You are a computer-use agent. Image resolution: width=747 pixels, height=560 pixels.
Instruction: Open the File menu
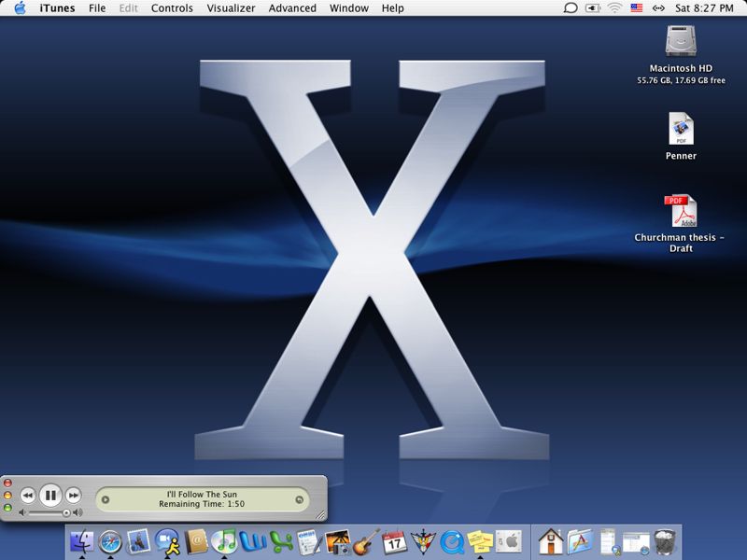pyautogui.click(x=97, y=8)
